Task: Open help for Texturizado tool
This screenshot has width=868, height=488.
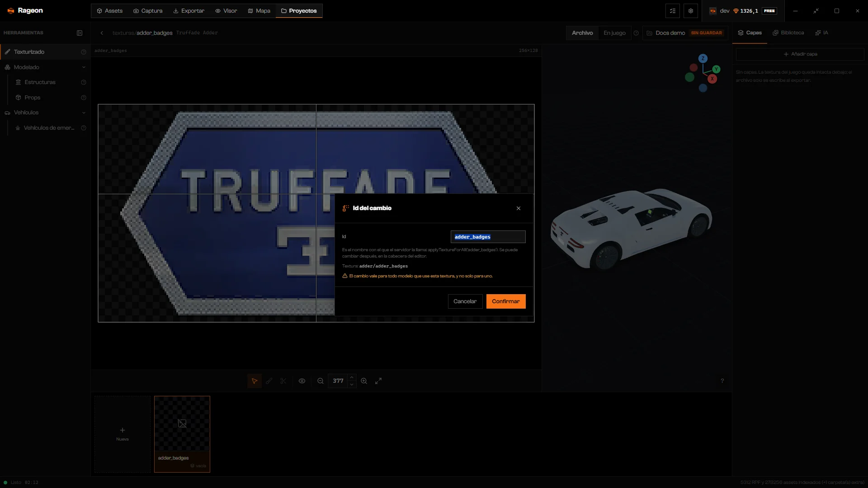Action: [x=84, y=52]
